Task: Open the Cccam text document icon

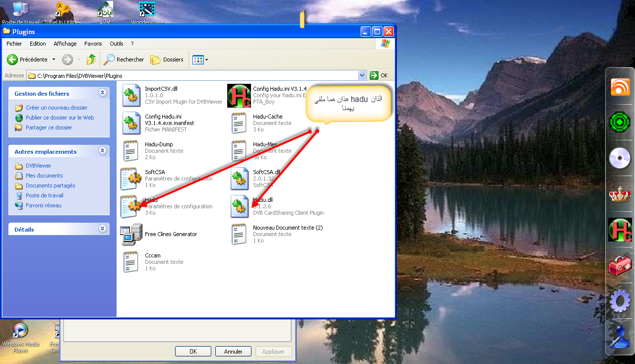Action: (x=131, y=262)
